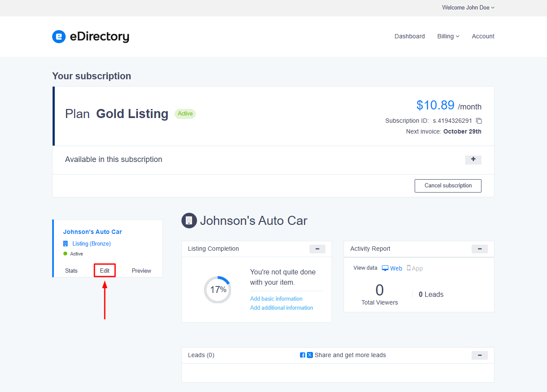Expand Available in this subscription with plus button
The image size is (547, 392).
pyautogui.click(x=473, y=160)
